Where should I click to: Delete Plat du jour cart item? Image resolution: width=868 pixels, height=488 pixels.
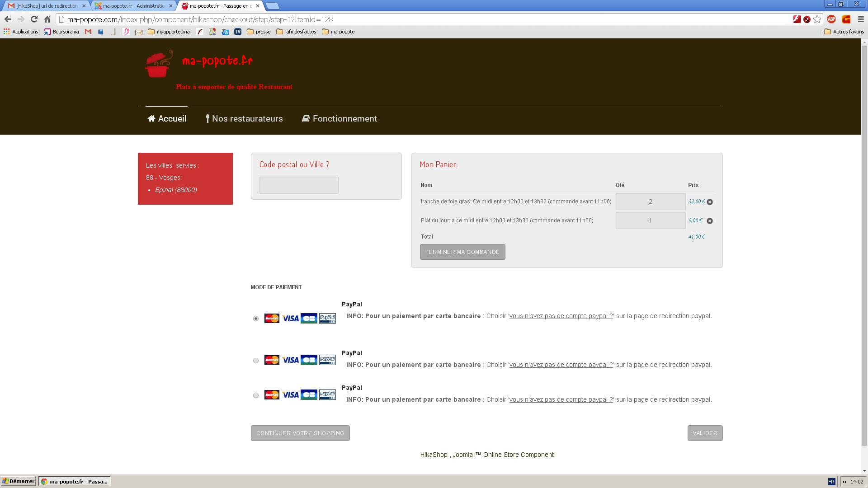pyautogui.click(x=710, y=221)
